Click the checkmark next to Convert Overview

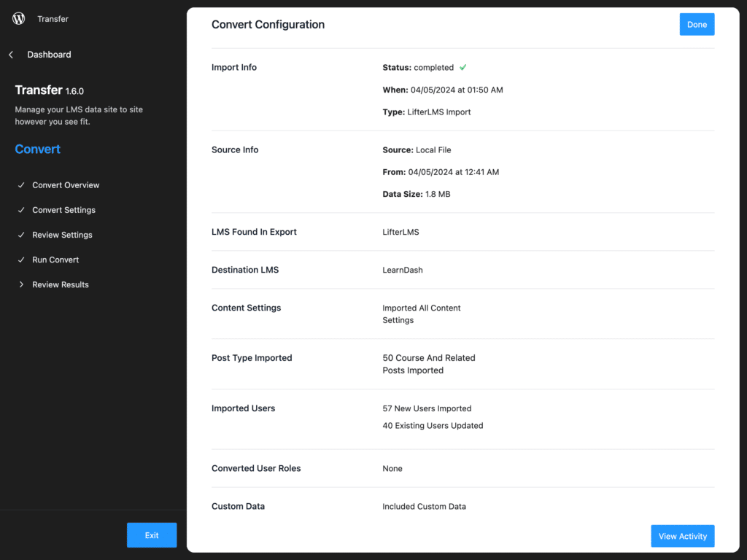click(x=21, y=185)
